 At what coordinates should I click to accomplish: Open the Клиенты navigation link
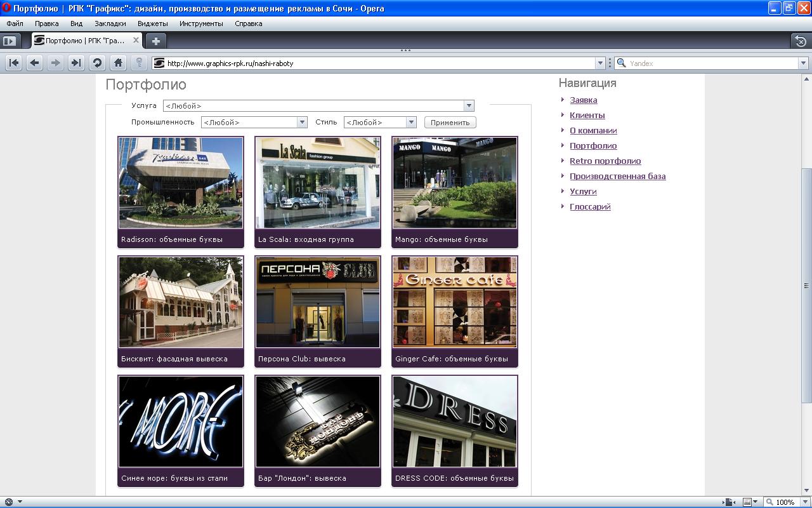point(587,115)
